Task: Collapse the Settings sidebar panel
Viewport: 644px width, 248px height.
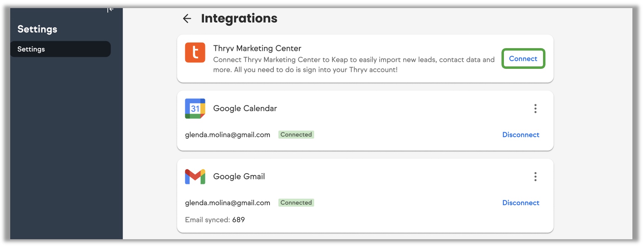Action: tap(110, 9)
